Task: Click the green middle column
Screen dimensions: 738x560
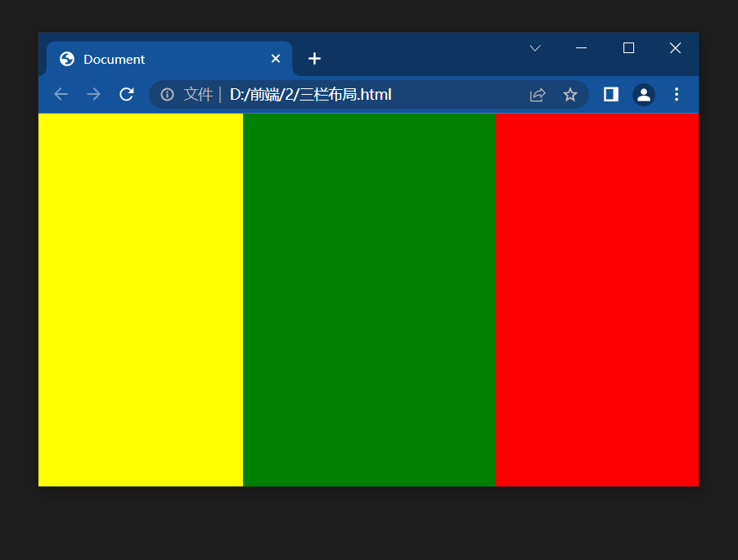Action: click(x=369, y=300)
